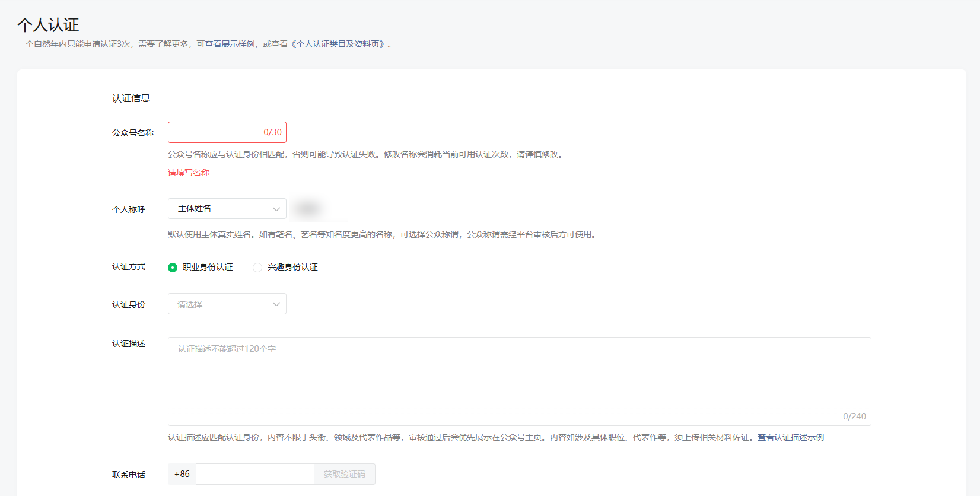Focus the 公众号名称 input field
This screenshot has width=980, height=496.
point(214,132)
